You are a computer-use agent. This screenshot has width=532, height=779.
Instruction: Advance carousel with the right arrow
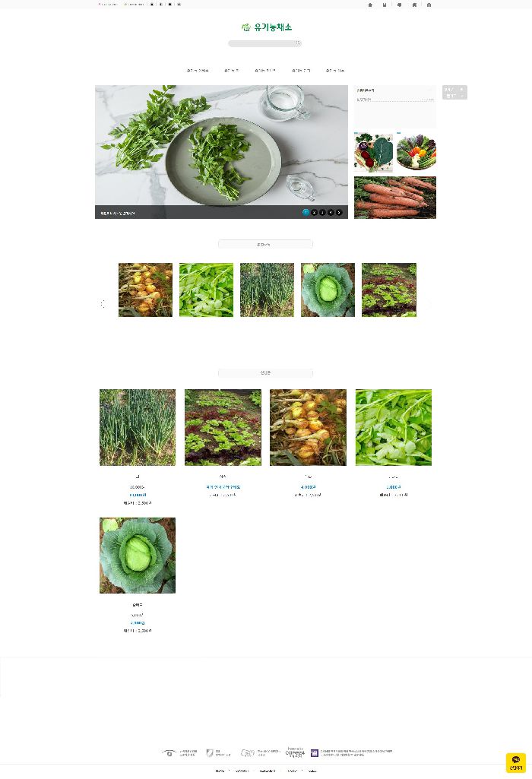click(429, 303)
